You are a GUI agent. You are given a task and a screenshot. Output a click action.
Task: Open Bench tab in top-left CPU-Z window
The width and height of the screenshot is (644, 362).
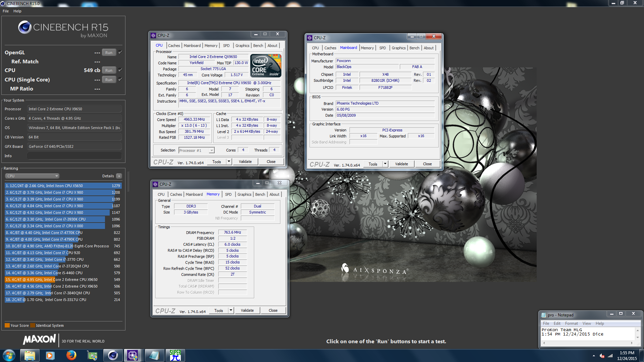[258, 46]
